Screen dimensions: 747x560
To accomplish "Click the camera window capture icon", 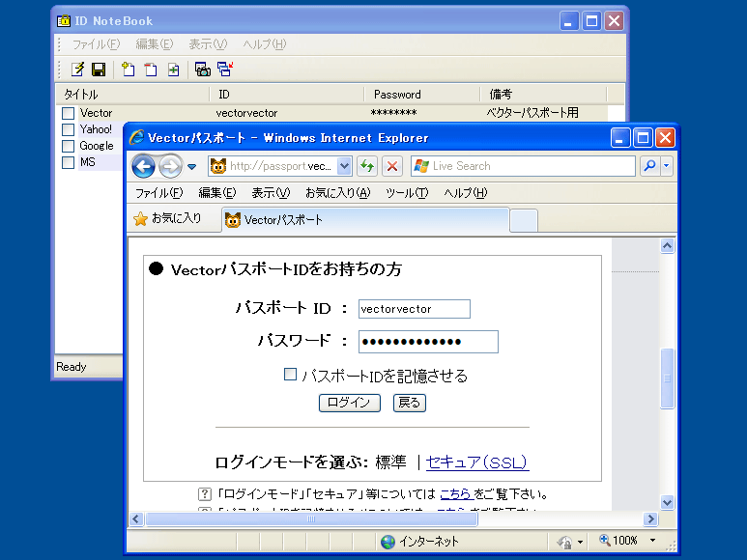I will click(x=203, y=70).
